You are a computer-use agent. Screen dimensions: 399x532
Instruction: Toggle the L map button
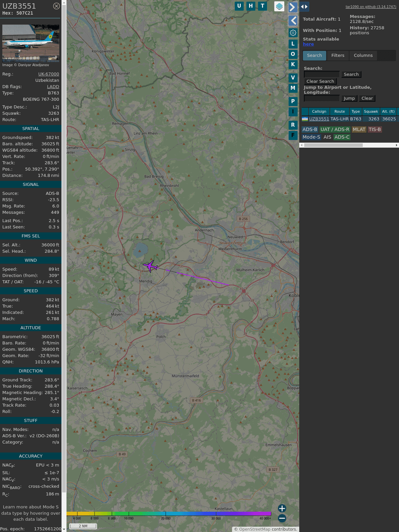[x=293, y=44]
